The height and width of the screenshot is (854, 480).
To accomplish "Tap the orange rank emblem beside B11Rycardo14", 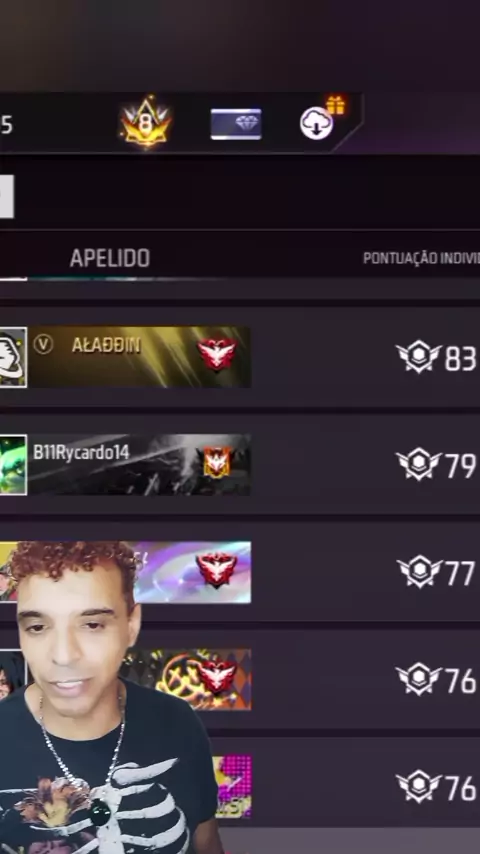I will coord(217,462).
